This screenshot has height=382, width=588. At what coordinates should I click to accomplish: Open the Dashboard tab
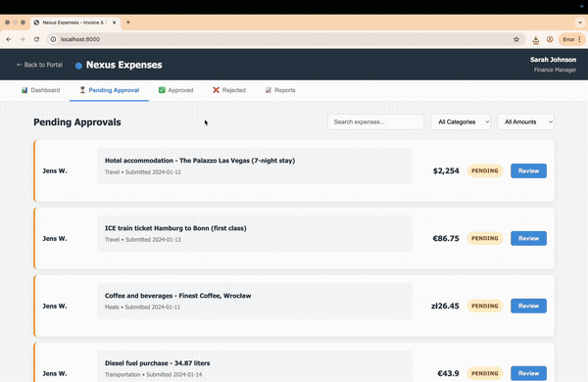40,90
